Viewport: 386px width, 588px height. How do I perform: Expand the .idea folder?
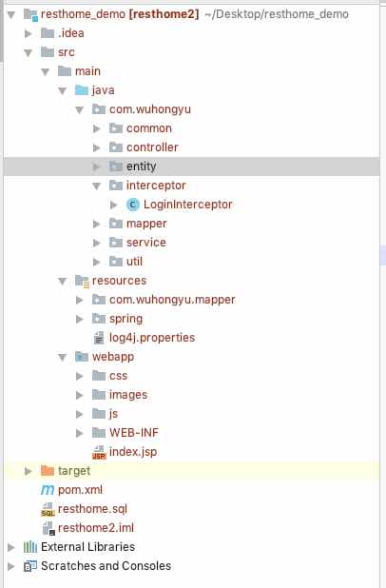[29, 33]
